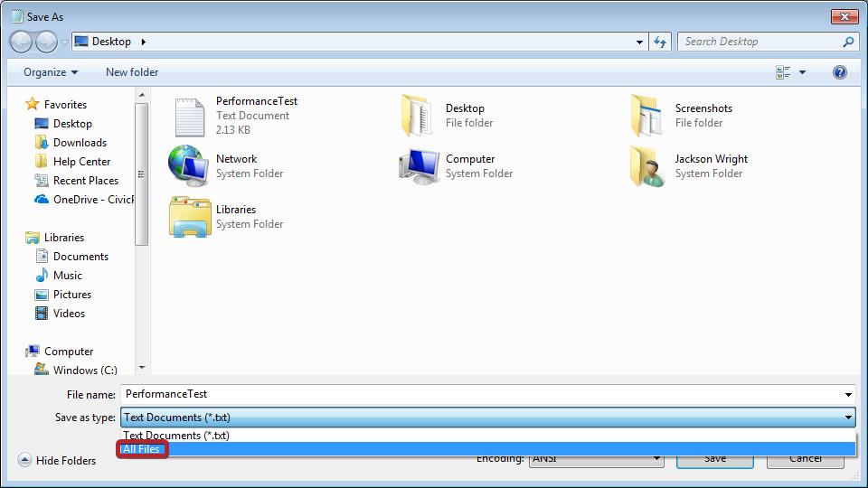Viewport: 868px width, 488px height.
Task: Select the Computer system folder icon
Action: (x=419, y=166)
